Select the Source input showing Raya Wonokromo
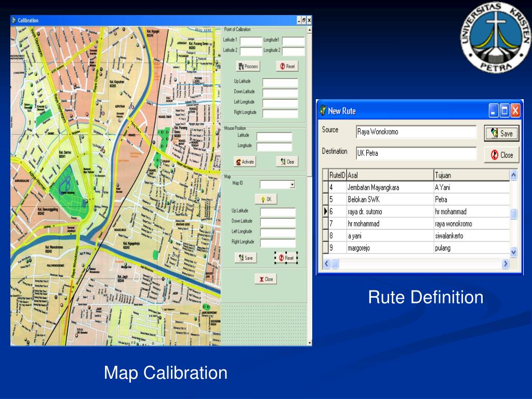Screen dimensions: 532x399 (x=416, y=132)
